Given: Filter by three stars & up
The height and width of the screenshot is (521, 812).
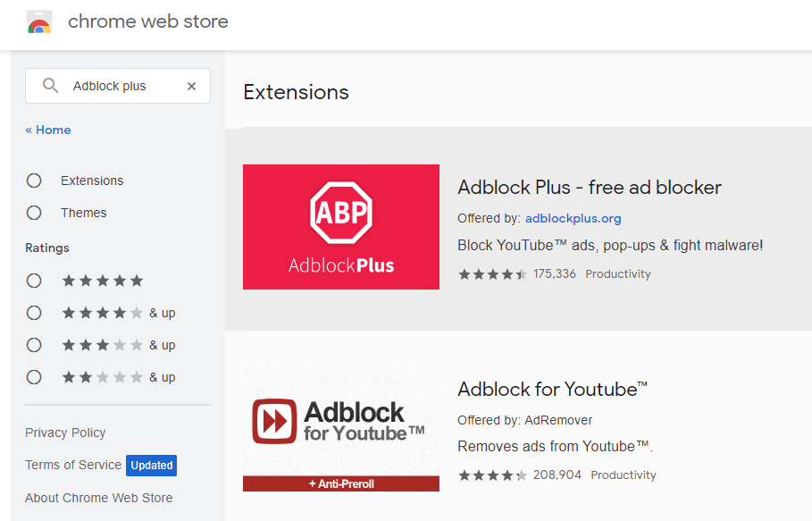Looking at the screenshot, I should point(34,345).
